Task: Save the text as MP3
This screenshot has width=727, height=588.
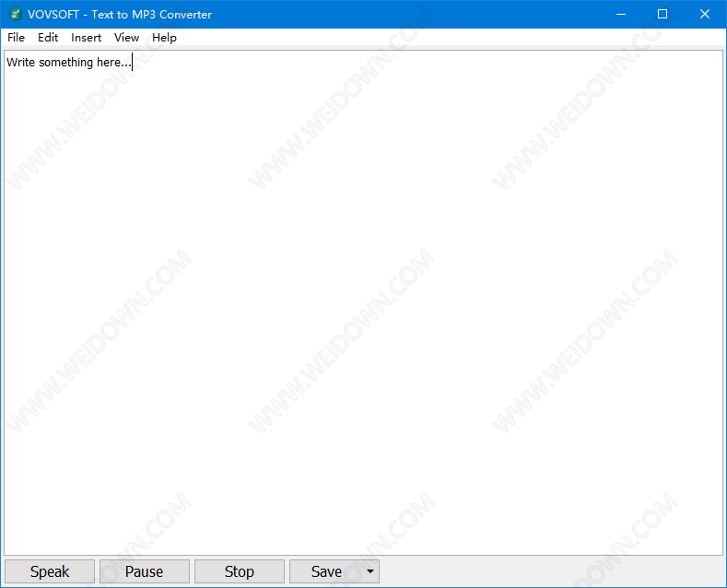Action: pyautogui.click(x=326, y=571)
